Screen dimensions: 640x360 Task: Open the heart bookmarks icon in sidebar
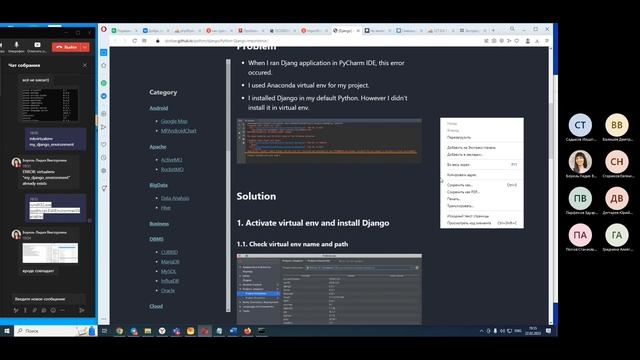coord(104,144)
